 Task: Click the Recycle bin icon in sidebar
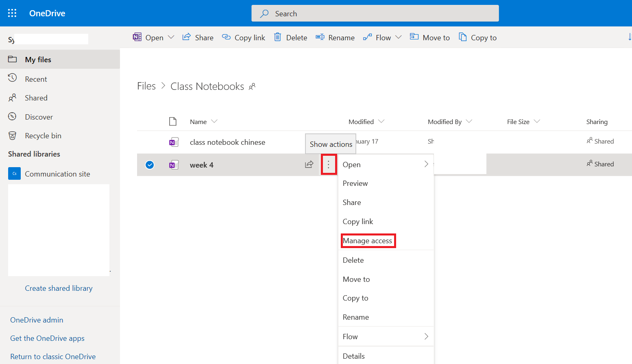13,135
